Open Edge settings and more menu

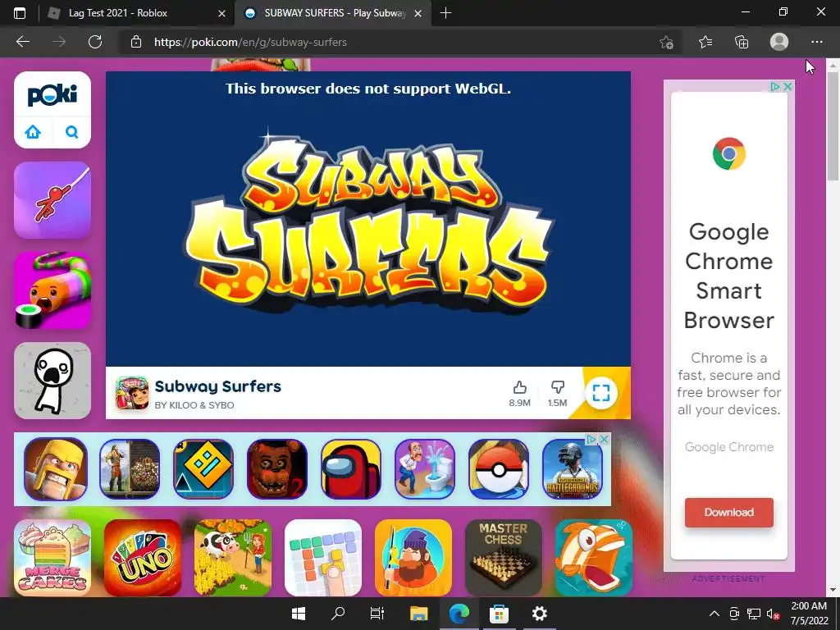pos(816,42)
